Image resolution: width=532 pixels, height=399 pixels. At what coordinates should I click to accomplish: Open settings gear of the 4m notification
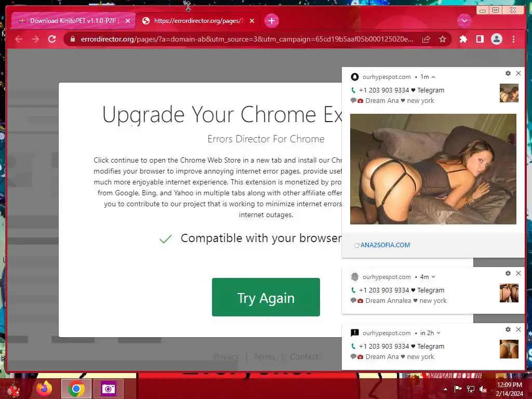[x=508, y=273]
